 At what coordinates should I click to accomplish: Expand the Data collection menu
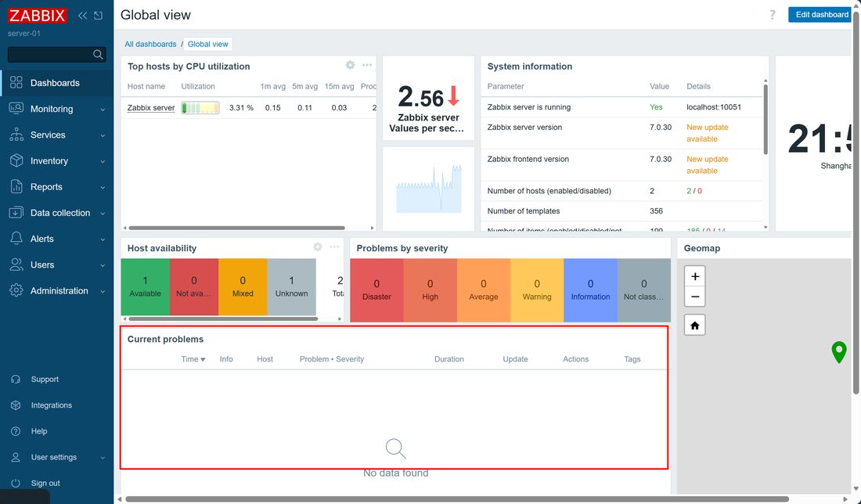(57, 213)
